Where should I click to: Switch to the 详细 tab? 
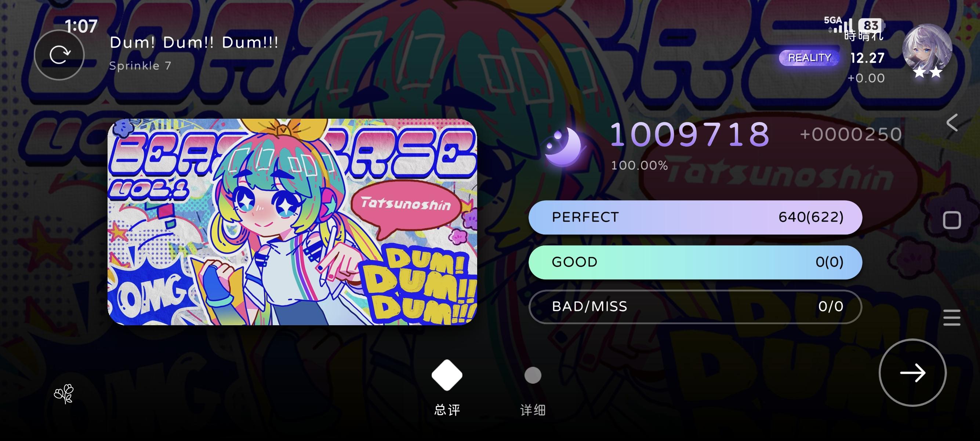tap(533, 410)
